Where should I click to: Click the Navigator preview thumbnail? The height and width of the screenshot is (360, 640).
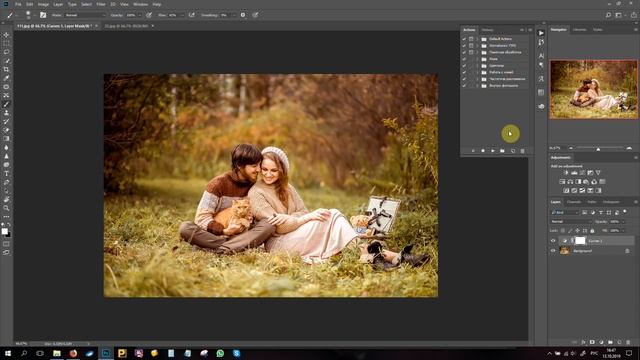(x=593, y=89)
